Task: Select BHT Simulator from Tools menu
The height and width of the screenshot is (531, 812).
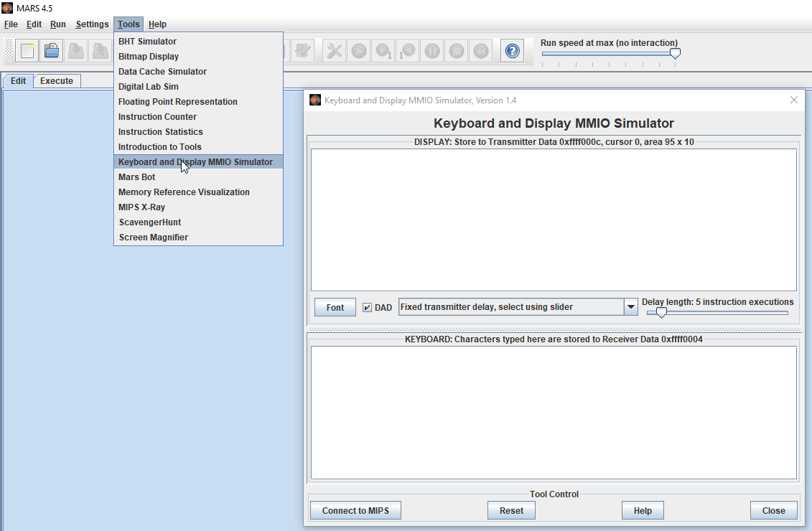Action: point(198,42)
